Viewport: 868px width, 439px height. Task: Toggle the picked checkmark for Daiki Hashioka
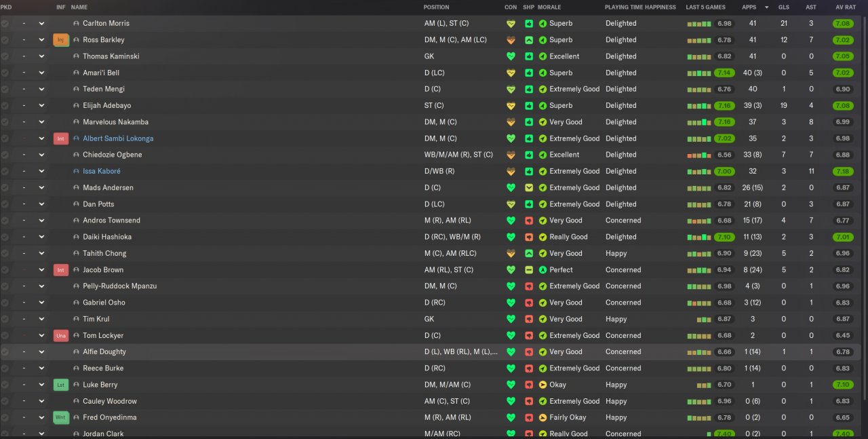pos(5,237)
